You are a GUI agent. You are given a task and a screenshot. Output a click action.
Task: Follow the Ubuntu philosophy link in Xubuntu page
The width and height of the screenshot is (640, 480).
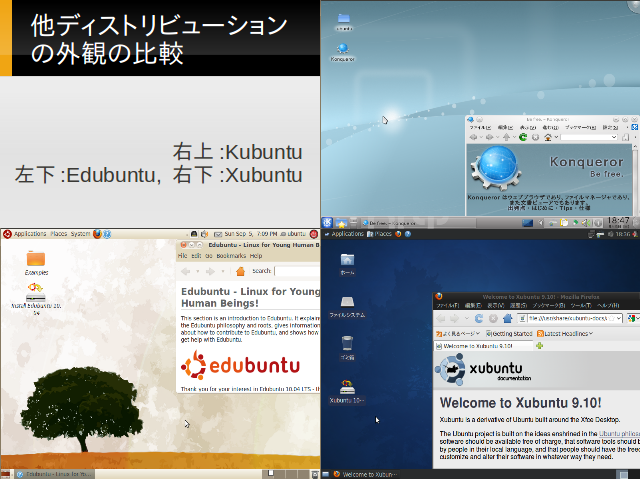pos(619,434)
